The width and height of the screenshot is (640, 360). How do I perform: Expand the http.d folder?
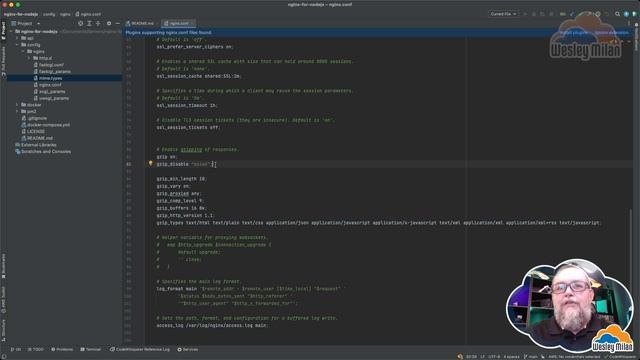29,58
